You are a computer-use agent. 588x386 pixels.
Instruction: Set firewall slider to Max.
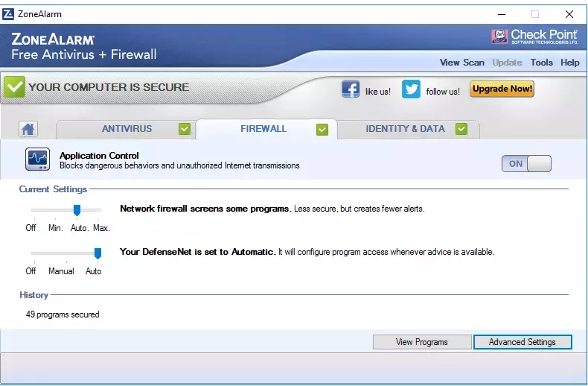tap(101, 228)
